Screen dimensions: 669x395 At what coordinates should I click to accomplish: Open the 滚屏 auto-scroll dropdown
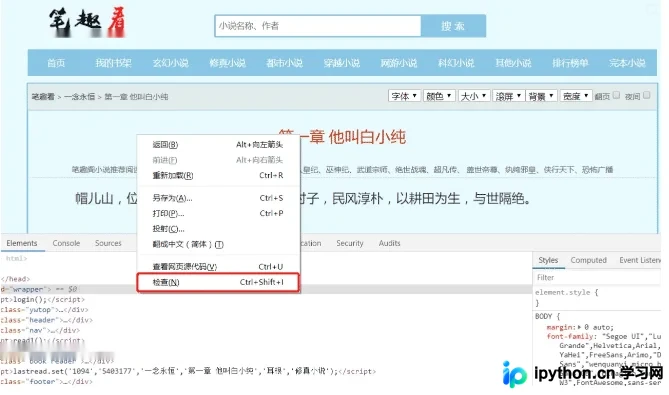[x=508, y=96]
